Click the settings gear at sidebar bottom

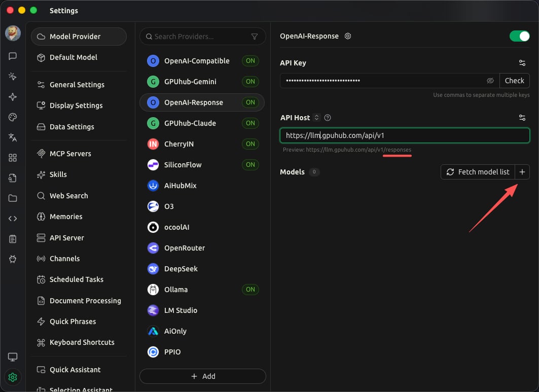[x=13, y=377]
